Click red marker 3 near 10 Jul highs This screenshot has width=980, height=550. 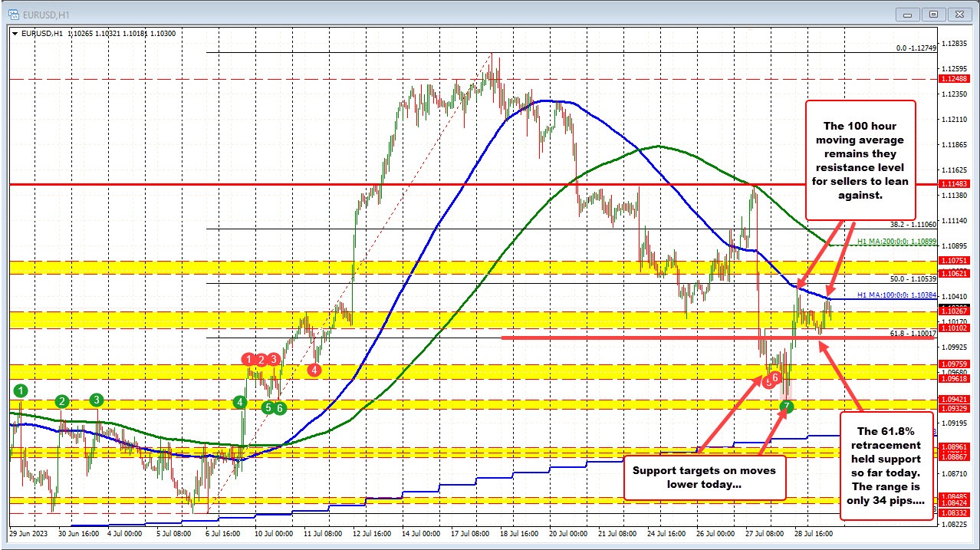pyautogui.click(x=273, y=359)
